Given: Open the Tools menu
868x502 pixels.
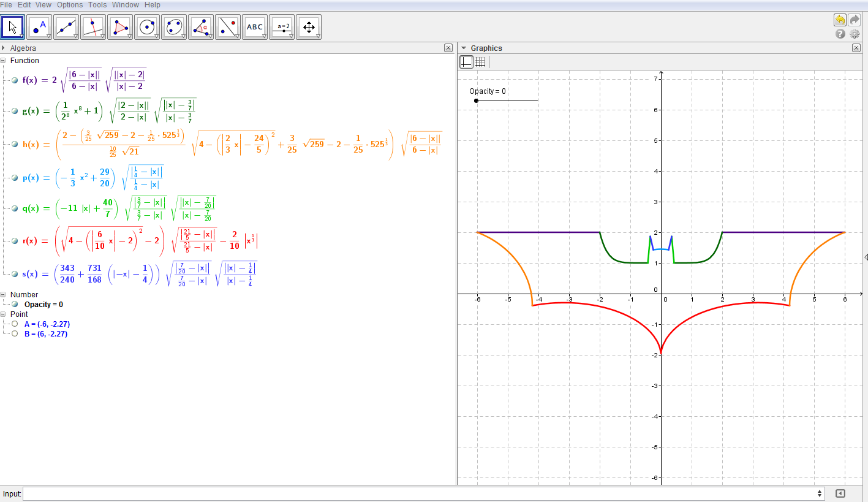Looking at the screenshot, I should click(97, 5).
